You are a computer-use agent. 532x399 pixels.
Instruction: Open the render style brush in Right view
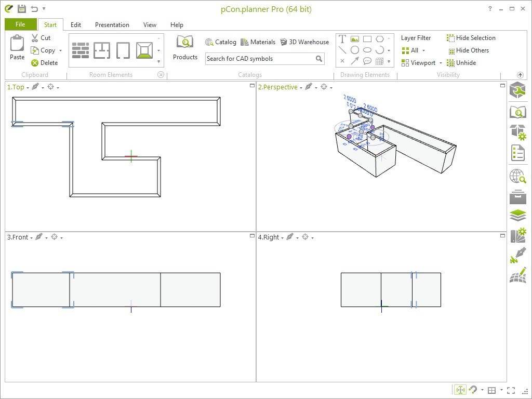pyautogui.click(x=290, y=237)
